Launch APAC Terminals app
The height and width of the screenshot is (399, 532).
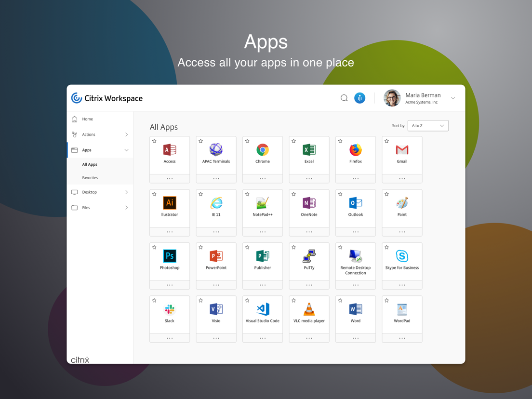coord(216,149)
